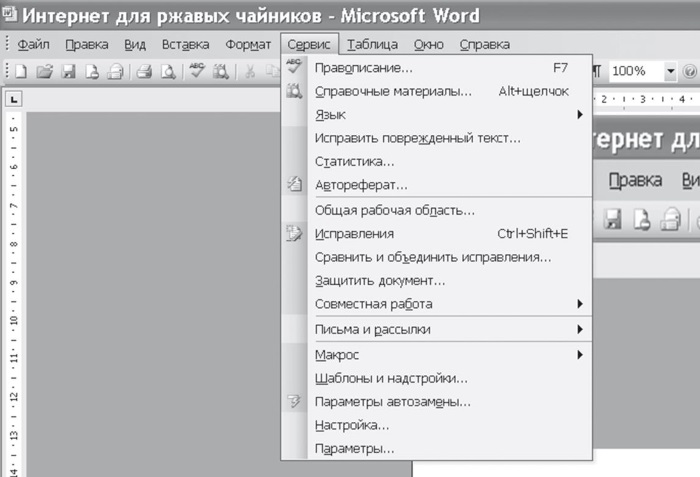The height and width of the screenshot is (477, 700).
Task: Open the Правка menu in the main menu bar
Action: coord(87,45)
